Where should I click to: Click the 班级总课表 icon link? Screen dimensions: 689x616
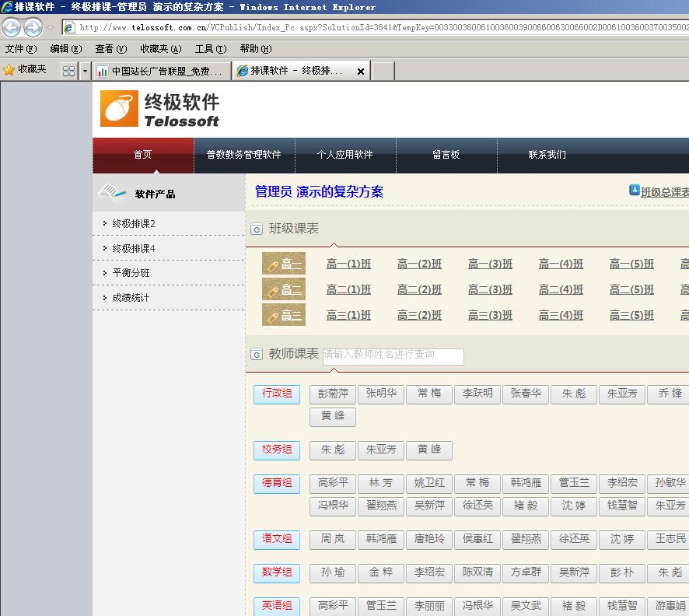[x=635, y=191]
